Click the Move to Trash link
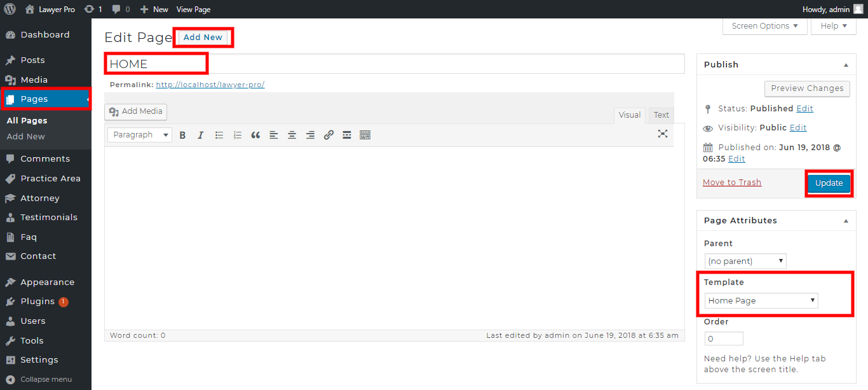 tap(732, 183)
